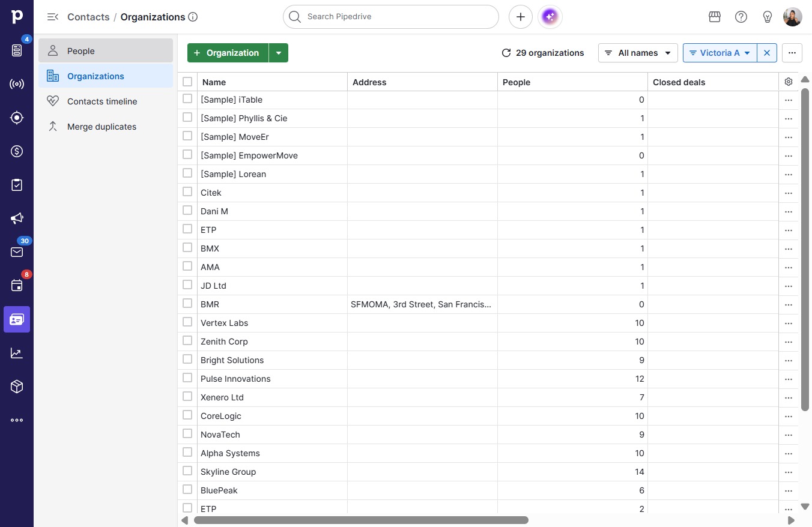Select the BMX row checkbox
This screenshot has width=812, height=527.
187,247
